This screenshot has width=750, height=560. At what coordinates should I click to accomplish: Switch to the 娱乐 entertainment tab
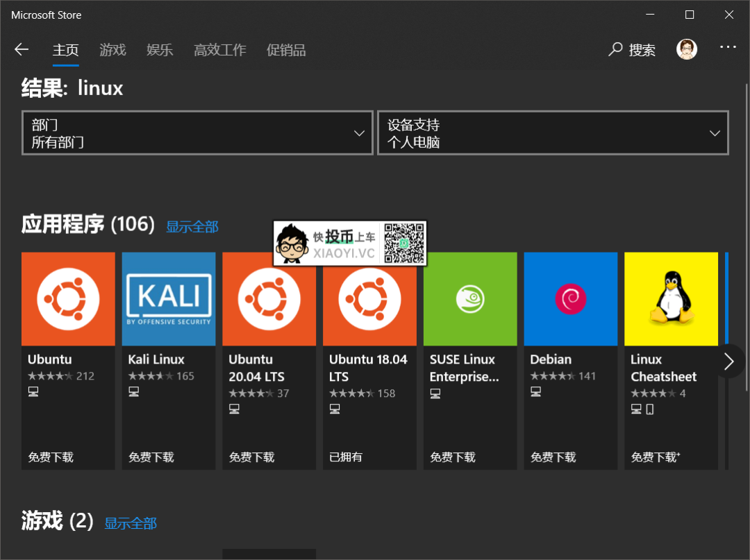pyautogui.click(x=160, y=50)
